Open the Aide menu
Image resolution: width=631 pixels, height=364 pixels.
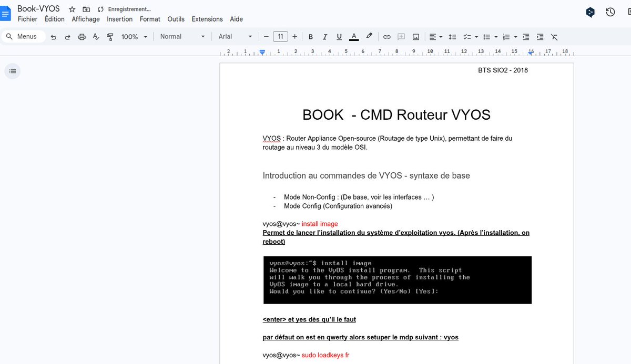click(x=236, y=19)
